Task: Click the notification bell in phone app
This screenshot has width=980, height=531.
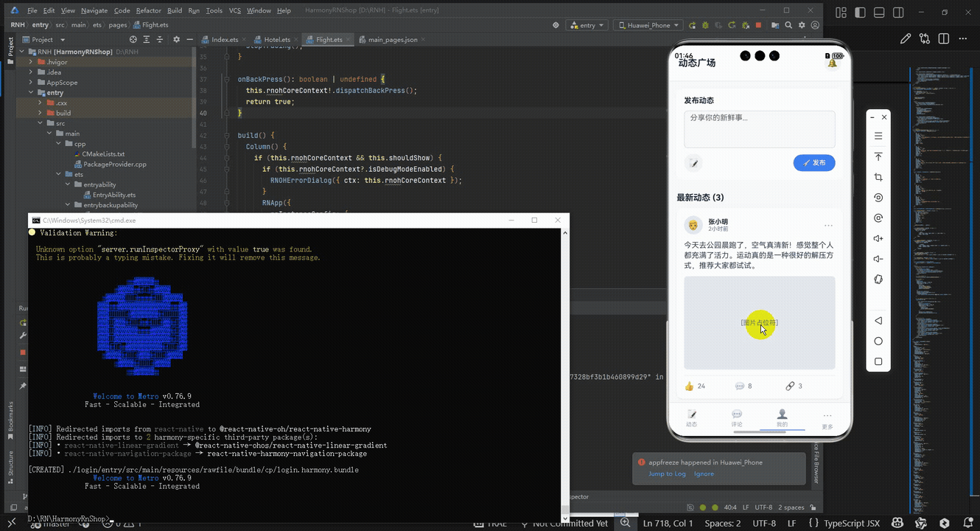Action: click(833, 63)
